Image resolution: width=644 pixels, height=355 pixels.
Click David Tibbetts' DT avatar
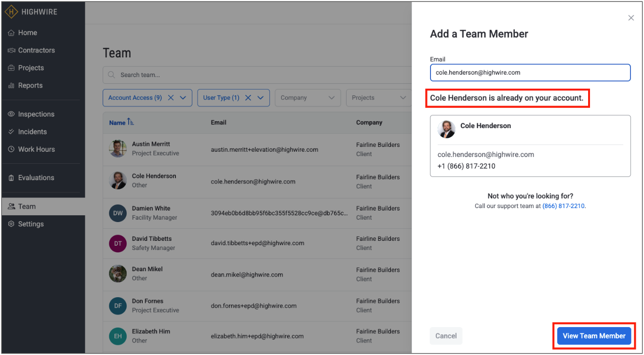(118, 243)
